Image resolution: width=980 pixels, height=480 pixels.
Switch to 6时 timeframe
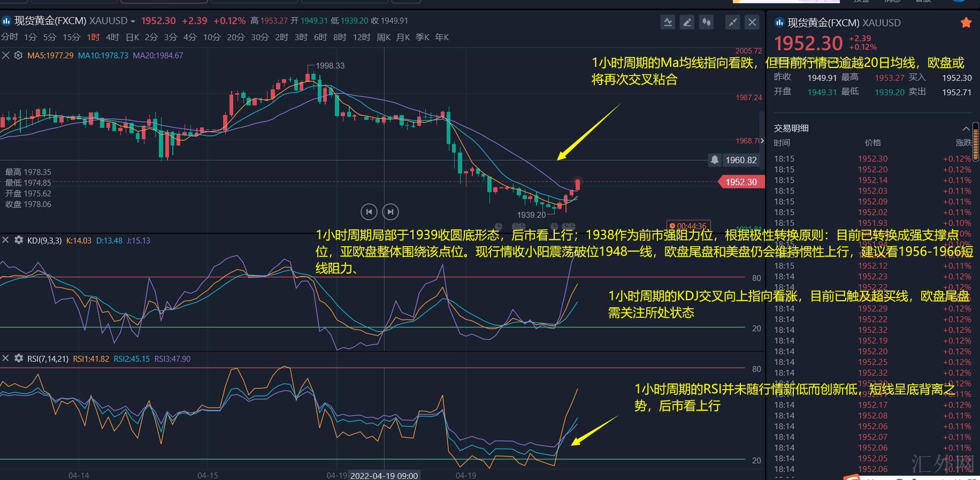tap(320, 37)
